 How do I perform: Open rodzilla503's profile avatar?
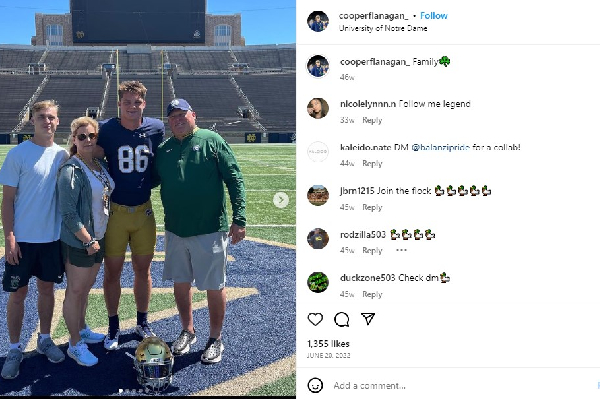click(x=318, y=238)
